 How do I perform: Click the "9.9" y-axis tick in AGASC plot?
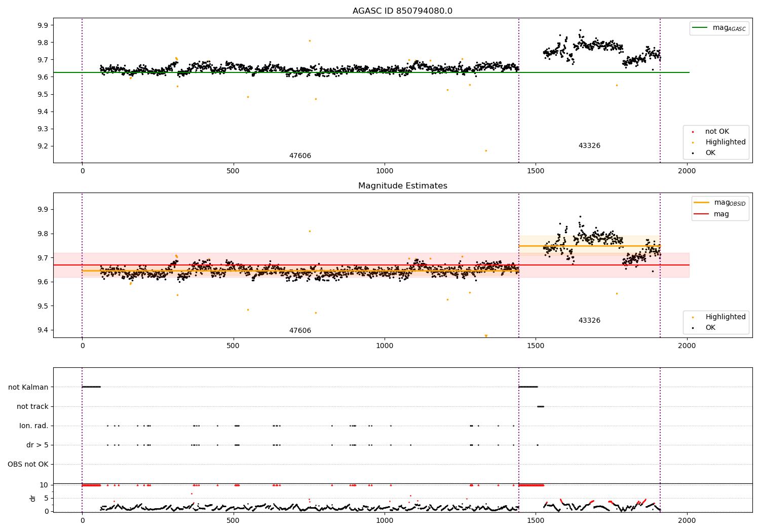[x=43, y=25]
